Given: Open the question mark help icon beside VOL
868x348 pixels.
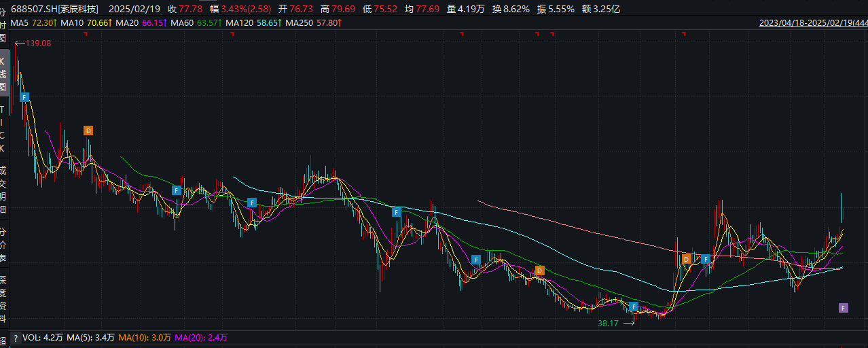Looking at the screenshot, I should tap(15, 338).
